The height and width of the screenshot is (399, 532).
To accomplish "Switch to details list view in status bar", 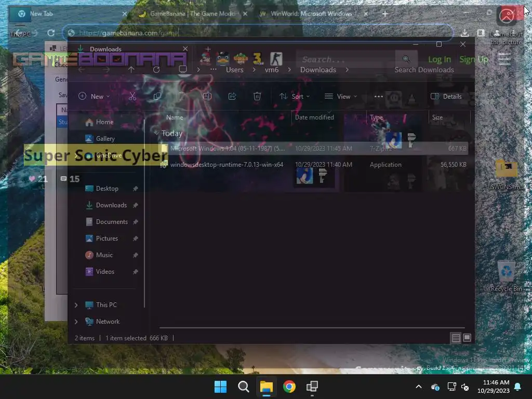I will [x=456, y=338].
